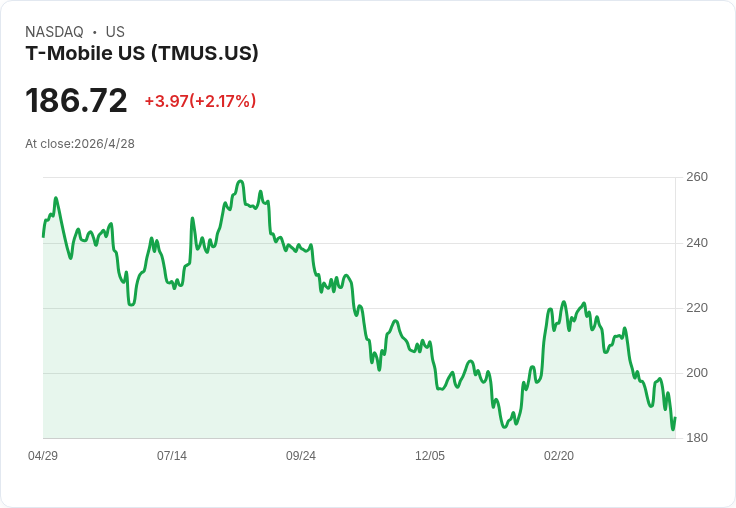Click the 220 y-axis price label
The image size is (736, 508).
pos(697,308)
